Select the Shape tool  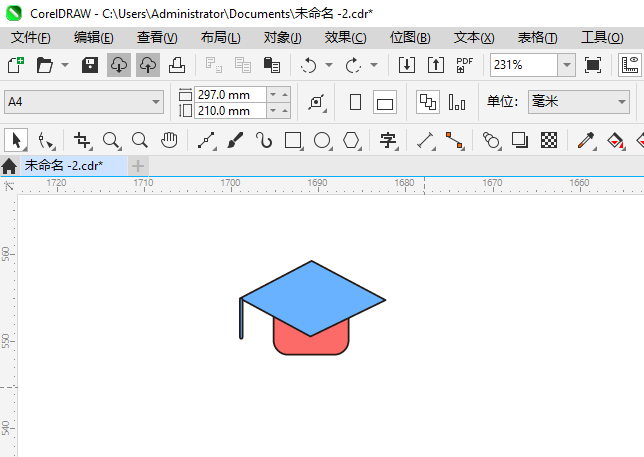46,140
